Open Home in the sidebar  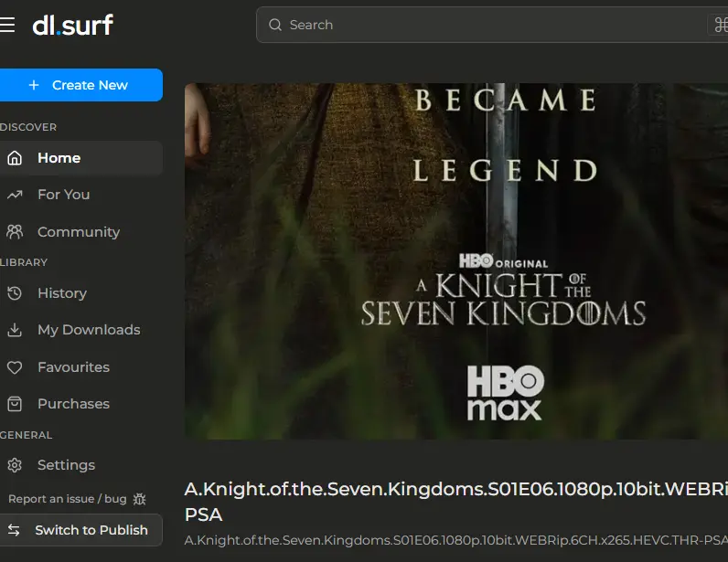click(81, 158)
